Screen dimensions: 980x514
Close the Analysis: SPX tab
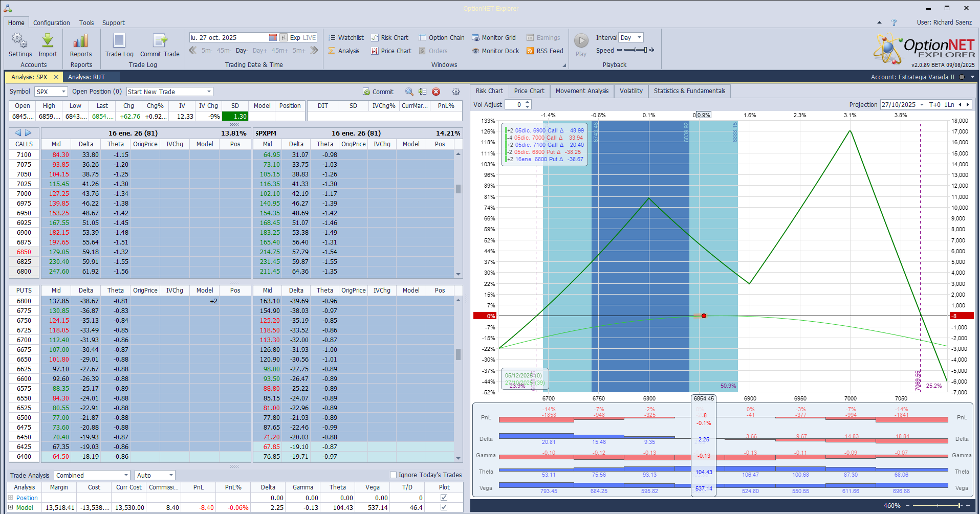56,77
